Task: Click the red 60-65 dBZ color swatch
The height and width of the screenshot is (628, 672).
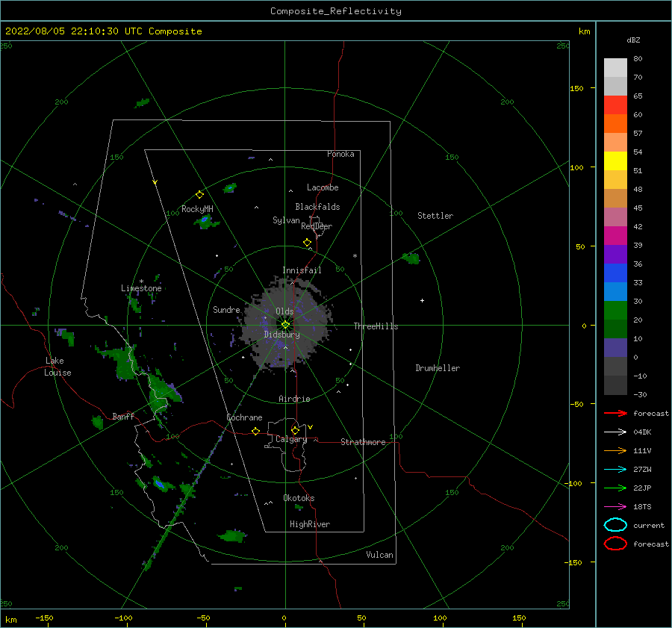Action: [x=615, y=105]
